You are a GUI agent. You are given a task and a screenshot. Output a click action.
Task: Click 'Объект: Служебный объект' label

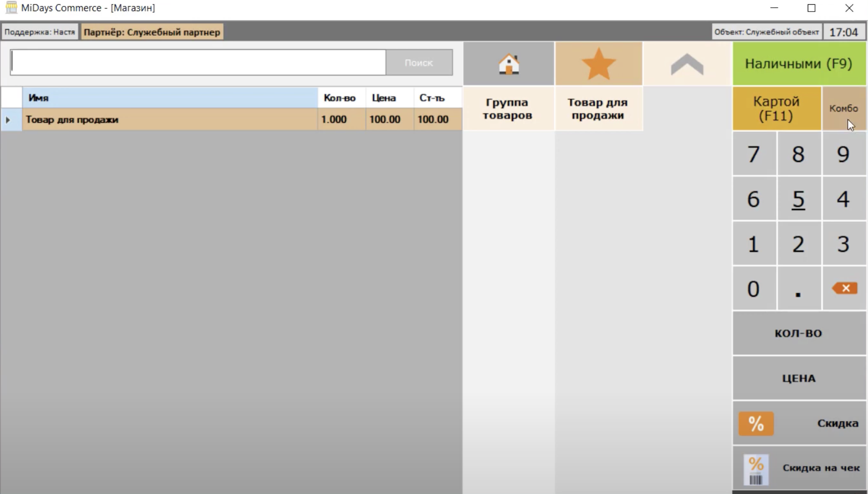[766, 32]
